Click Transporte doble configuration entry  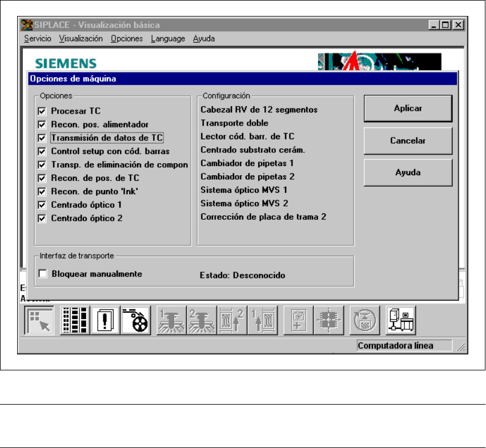click(234, 123)
